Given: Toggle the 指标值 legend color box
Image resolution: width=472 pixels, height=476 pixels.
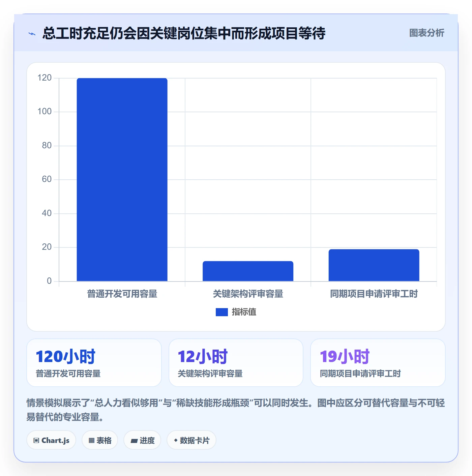Looking at the screenshot, I should (222, 312).
